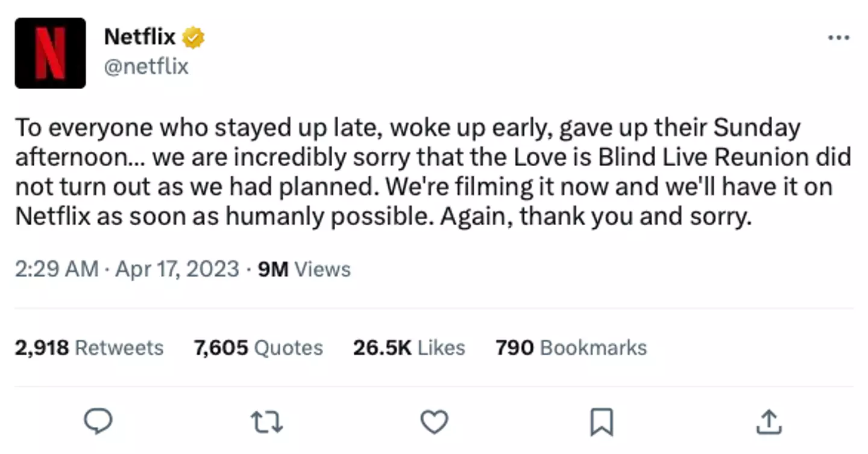Image resolution: width=868 pixels, height=454 pixels.
Task: Click the gold verified badge
Action: coord(193,37)
